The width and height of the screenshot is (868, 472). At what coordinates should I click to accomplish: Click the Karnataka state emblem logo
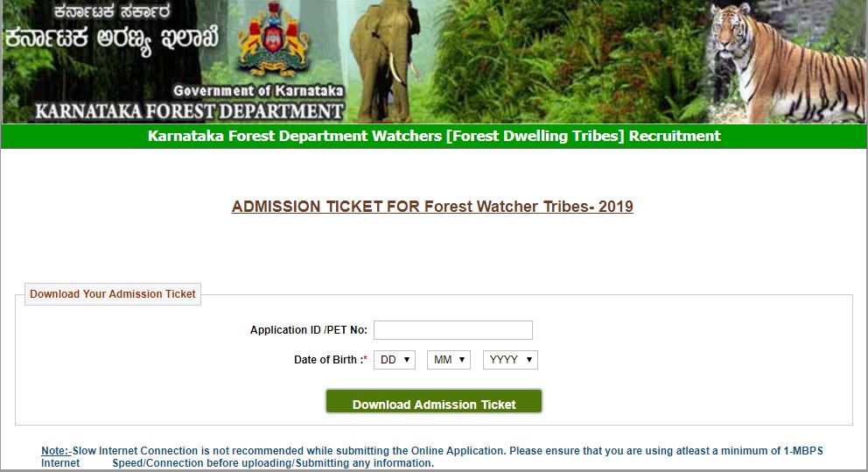click(273, 40)
